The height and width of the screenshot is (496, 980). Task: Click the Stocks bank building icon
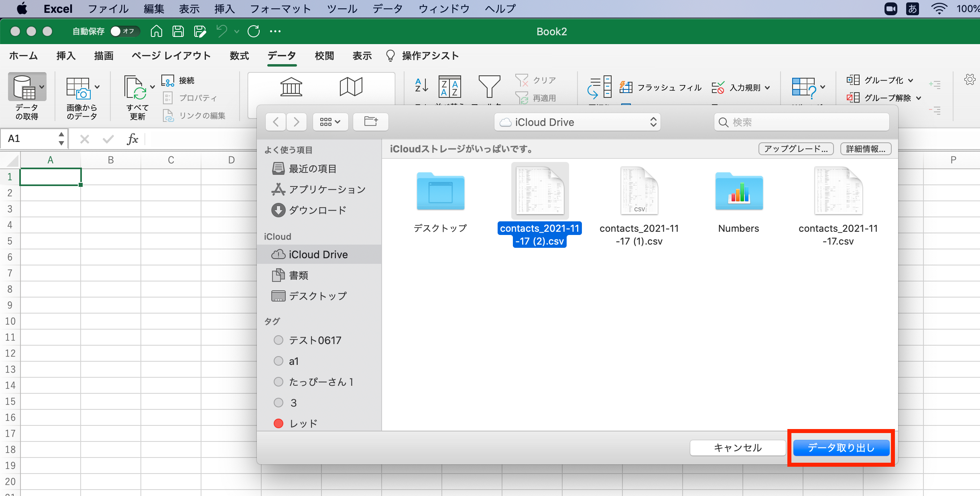click(291, 87)
